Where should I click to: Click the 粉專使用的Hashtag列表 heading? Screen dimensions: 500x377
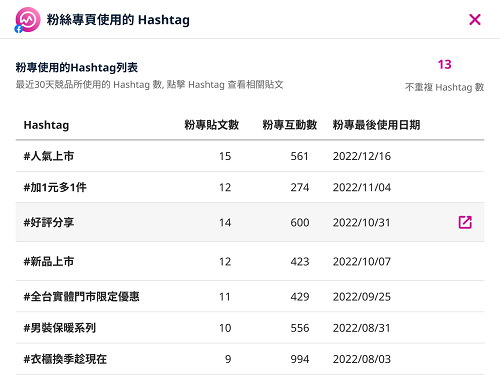77,68
